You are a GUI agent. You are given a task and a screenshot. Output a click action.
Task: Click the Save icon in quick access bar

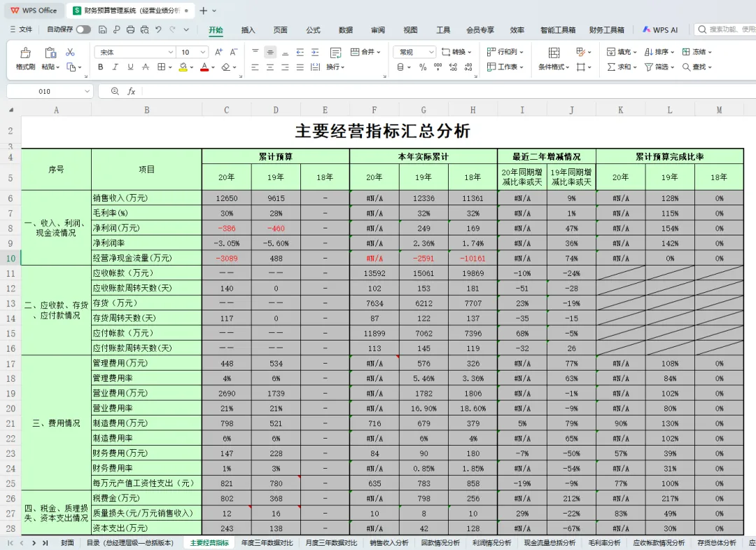pos(102,30)
